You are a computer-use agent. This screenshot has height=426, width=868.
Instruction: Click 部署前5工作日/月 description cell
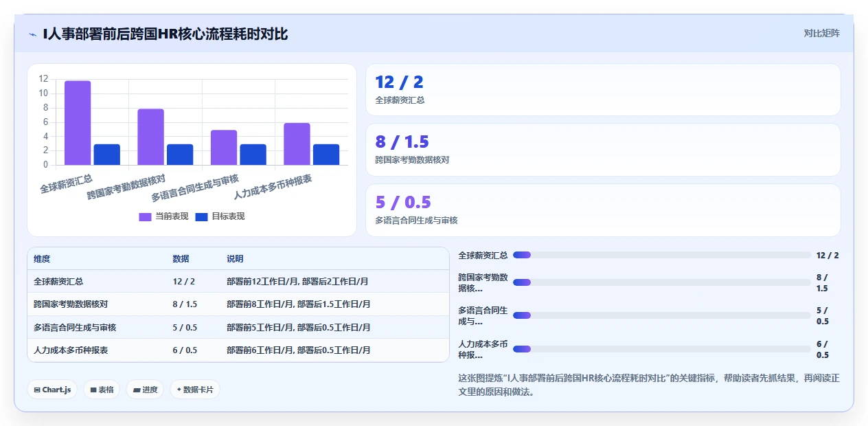coord(299,327)
